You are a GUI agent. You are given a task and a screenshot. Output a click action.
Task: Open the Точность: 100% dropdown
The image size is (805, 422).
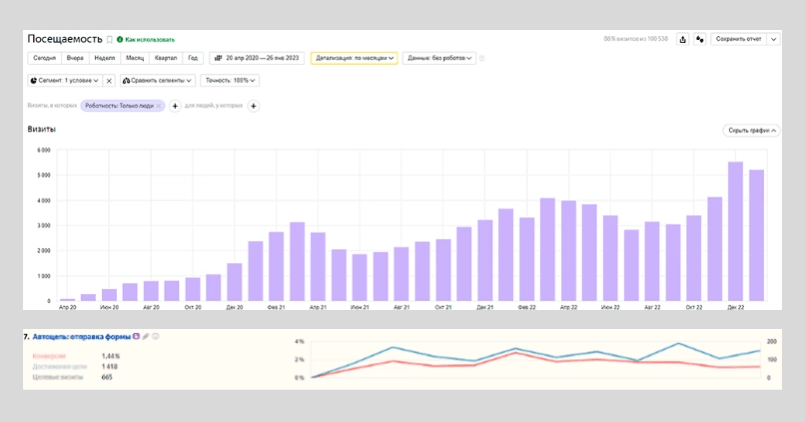(229, 80)
